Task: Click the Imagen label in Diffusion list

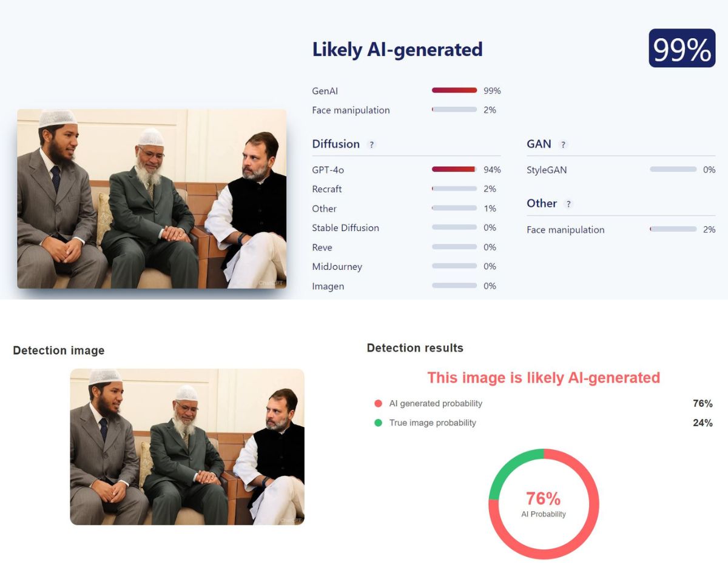Action: pyautogui.click(x=328, y=286)
